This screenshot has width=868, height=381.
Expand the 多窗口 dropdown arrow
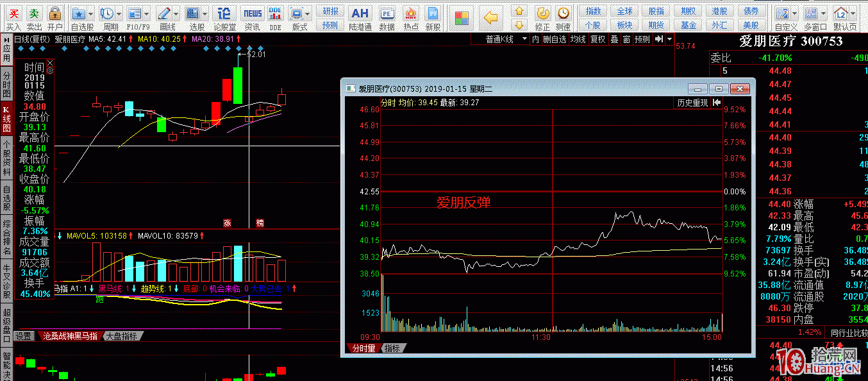(x=823, y=13)
